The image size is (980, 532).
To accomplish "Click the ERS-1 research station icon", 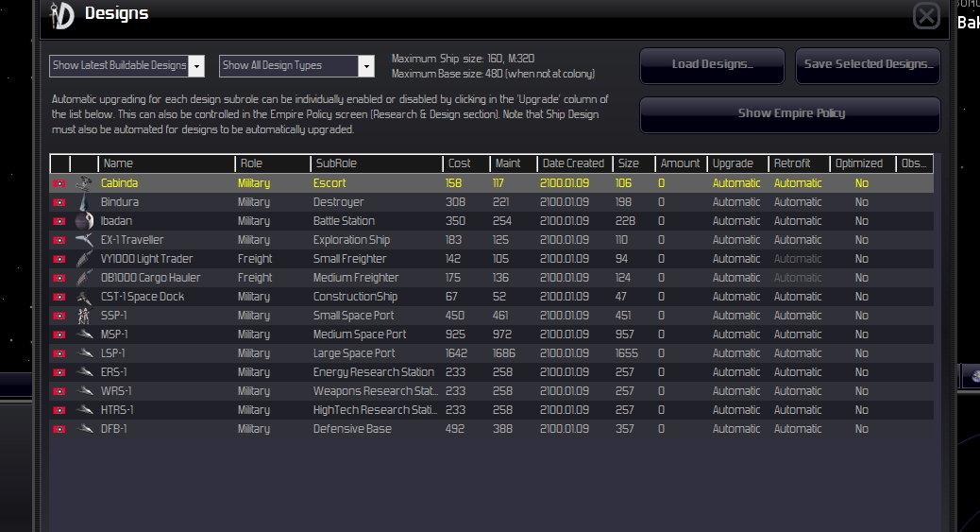I will [x=84, y=371].
